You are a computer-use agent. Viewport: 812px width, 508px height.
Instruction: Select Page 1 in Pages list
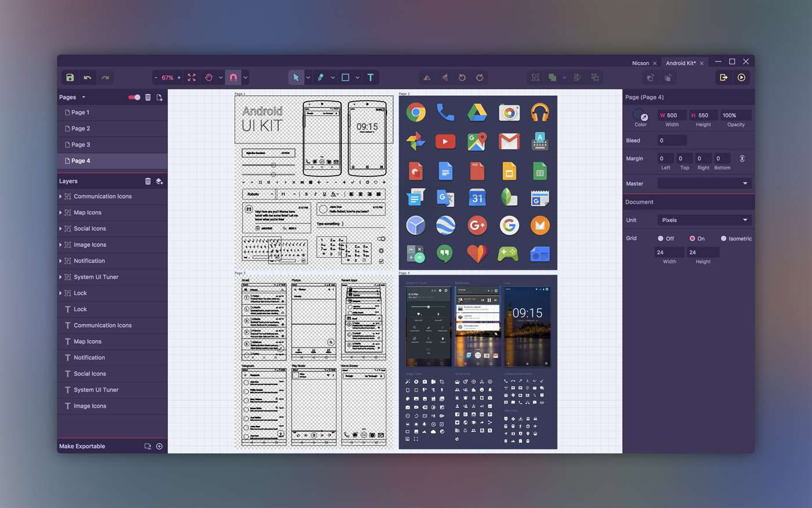tap(112, 112)
